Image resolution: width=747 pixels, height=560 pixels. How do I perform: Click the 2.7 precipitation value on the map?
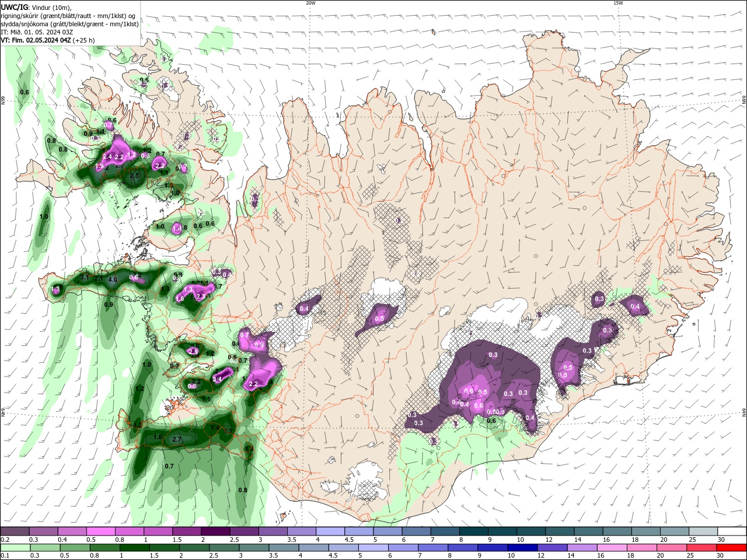pos(177,439)
